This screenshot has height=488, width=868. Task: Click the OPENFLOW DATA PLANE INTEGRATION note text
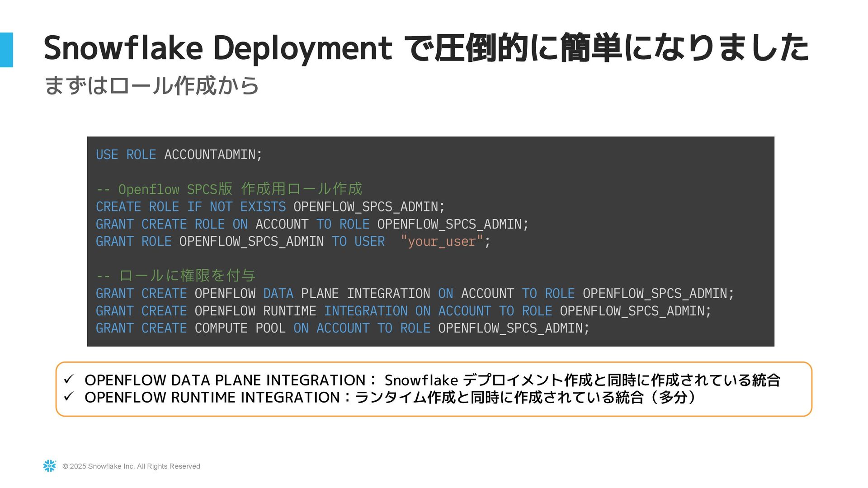click(x=432, y=380)
